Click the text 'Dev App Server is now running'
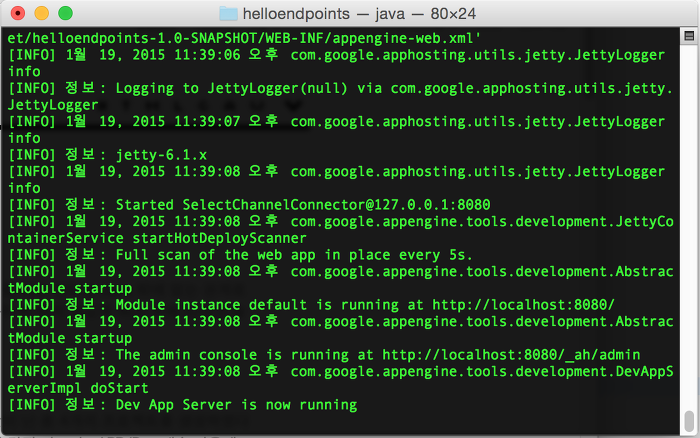This screenshot has width=700, height=438. pos(236,405)
